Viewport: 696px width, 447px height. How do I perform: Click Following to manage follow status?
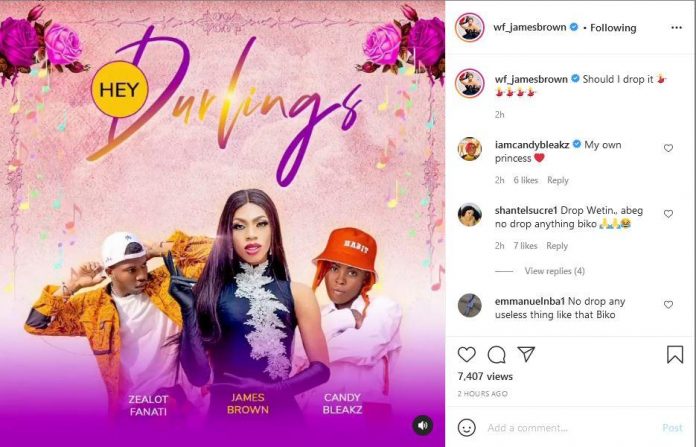613,28
